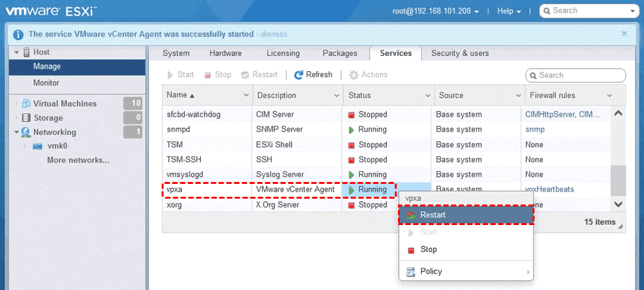Open the Status column dropdown arrow
Image resolution: width=644 pixels, height=290 pixels.
428,95
